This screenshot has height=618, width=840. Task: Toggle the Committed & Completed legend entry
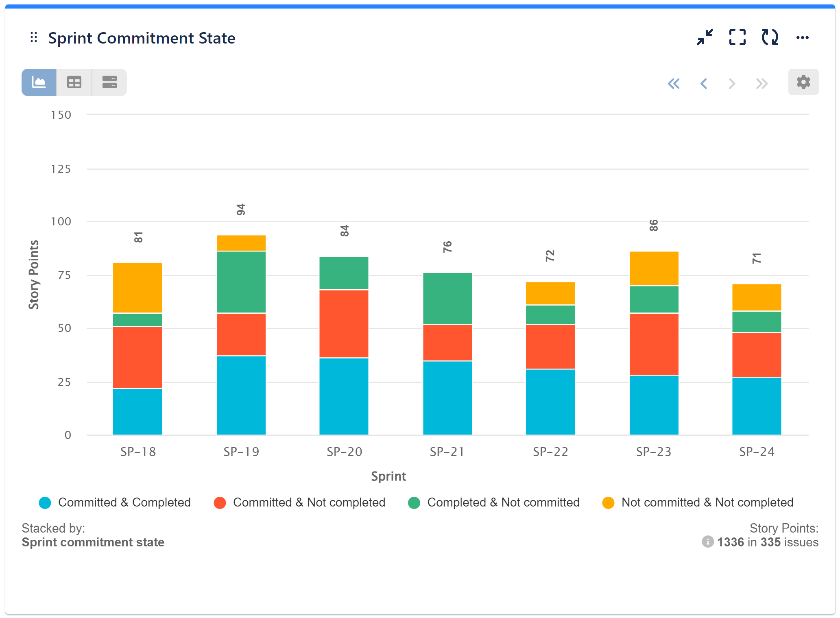(116, 502)
